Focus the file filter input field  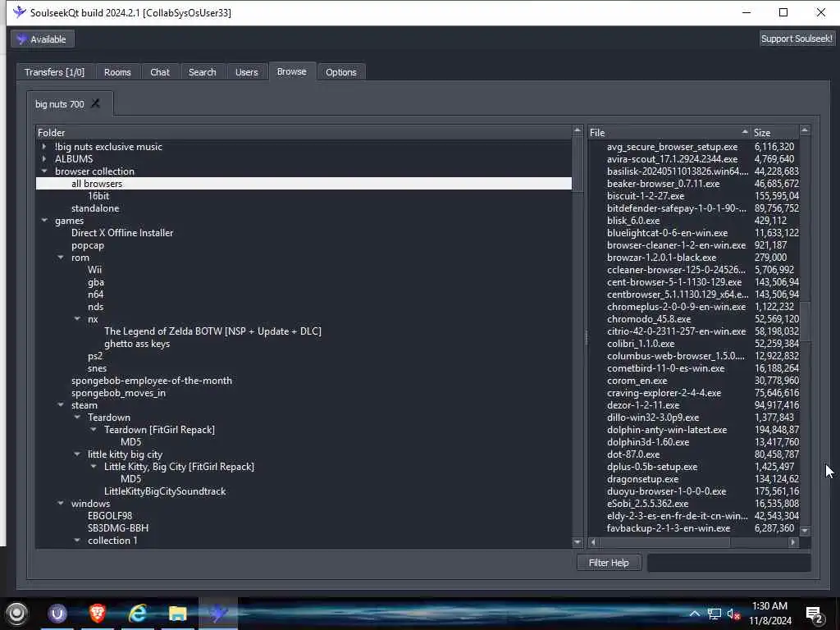[x=728, y=563]
